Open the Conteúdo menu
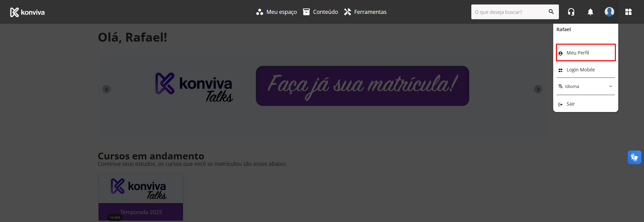This screenshot has height=222, width=644. pyautogui.click(x=320, y=12)
